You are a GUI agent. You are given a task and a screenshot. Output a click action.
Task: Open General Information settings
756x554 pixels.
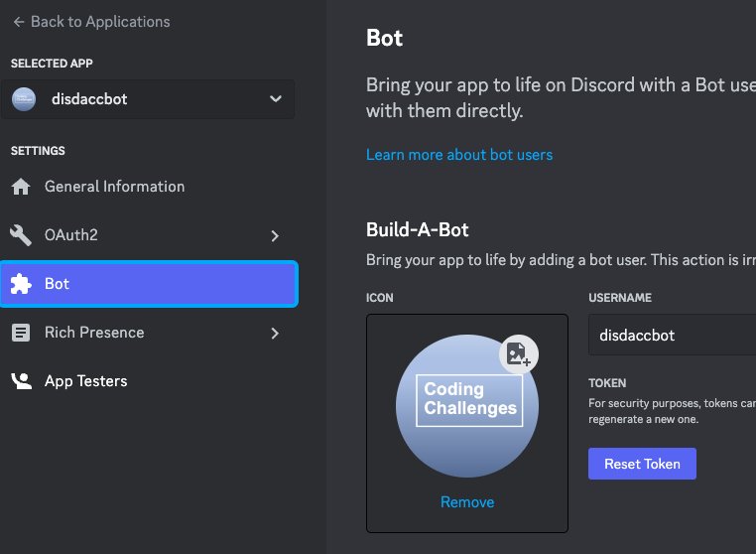148,187
